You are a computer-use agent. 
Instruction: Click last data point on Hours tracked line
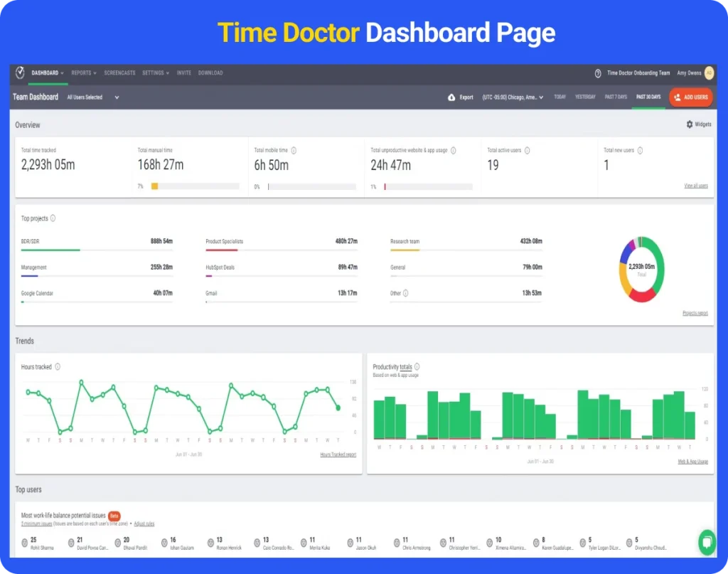tap(338, 408)
